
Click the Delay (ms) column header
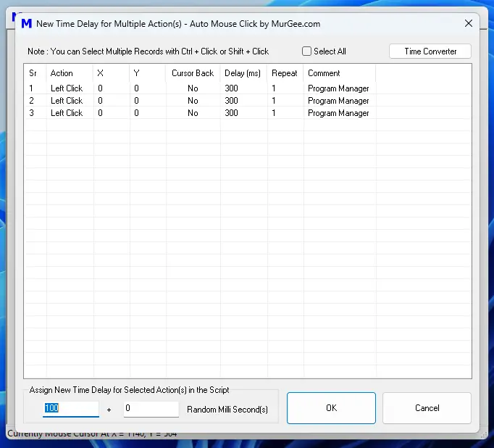click(x=243, y=73)
